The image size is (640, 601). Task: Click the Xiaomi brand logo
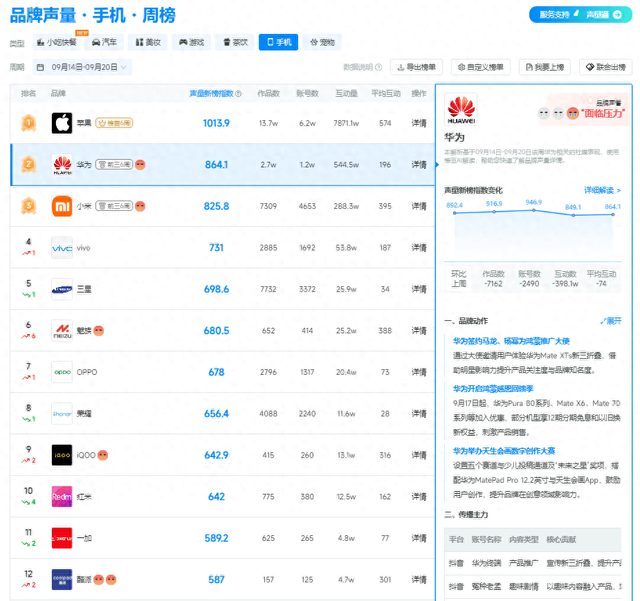(x=62, y=206)
